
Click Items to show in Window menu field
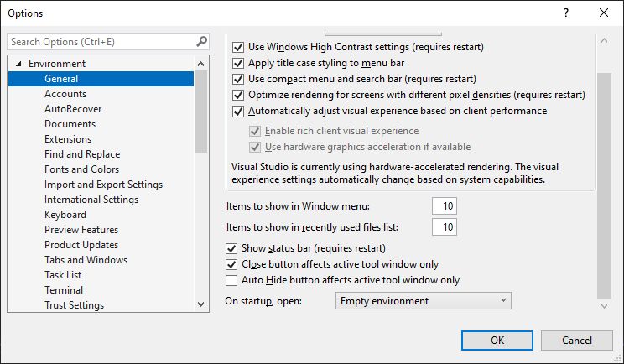[x=445, y=206]
